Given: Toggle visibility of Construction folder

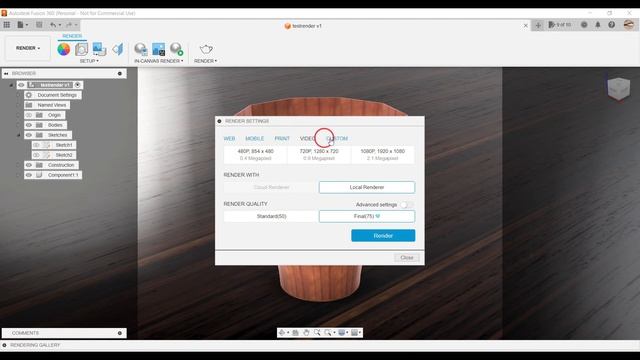Looking at the screenshot, I should tap(29, 165).
